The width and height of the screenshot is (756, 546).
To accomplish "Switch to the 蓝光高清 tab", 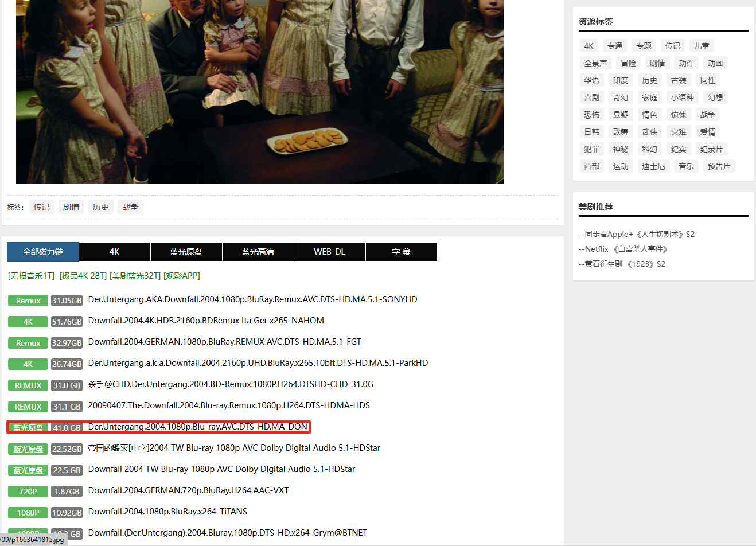I will point(258,252).
